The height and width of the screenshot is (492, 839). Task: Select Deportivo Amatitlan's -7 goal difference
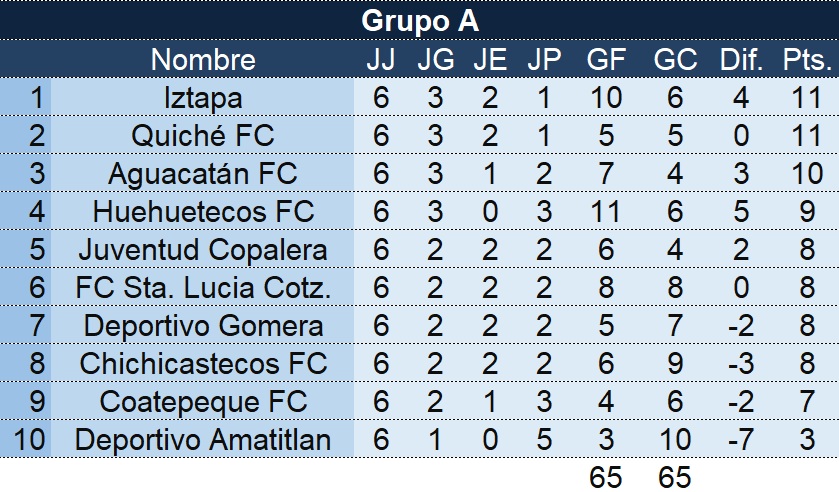[741, 440]
